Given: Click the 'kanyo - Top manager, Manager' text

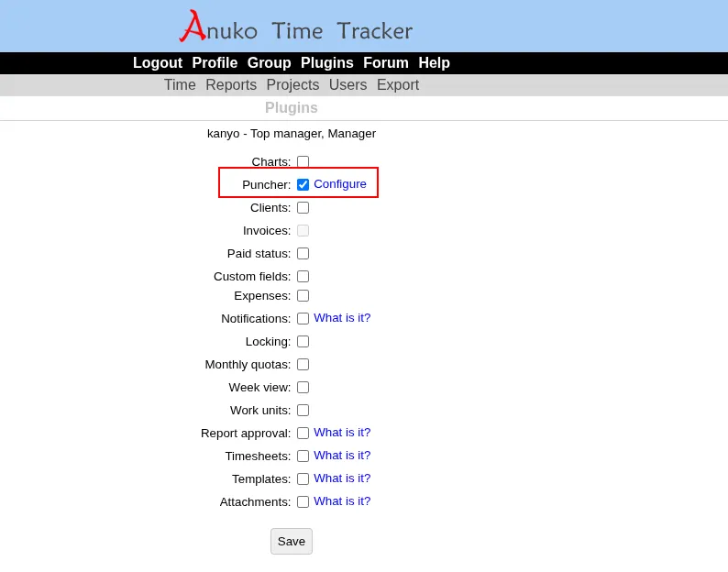Looking at the screenshot, I should (x=292, y=134).
